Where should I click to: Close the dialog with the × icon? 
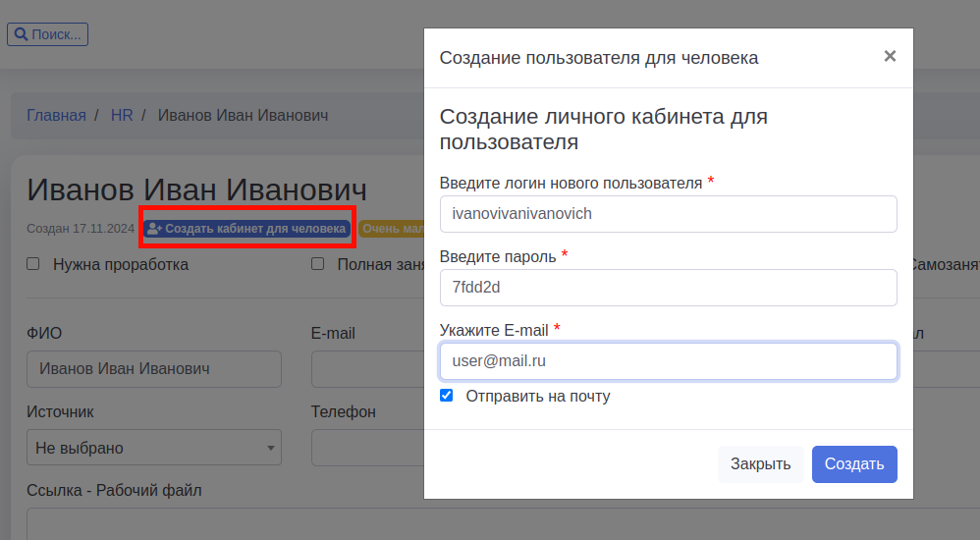[890, 57]
